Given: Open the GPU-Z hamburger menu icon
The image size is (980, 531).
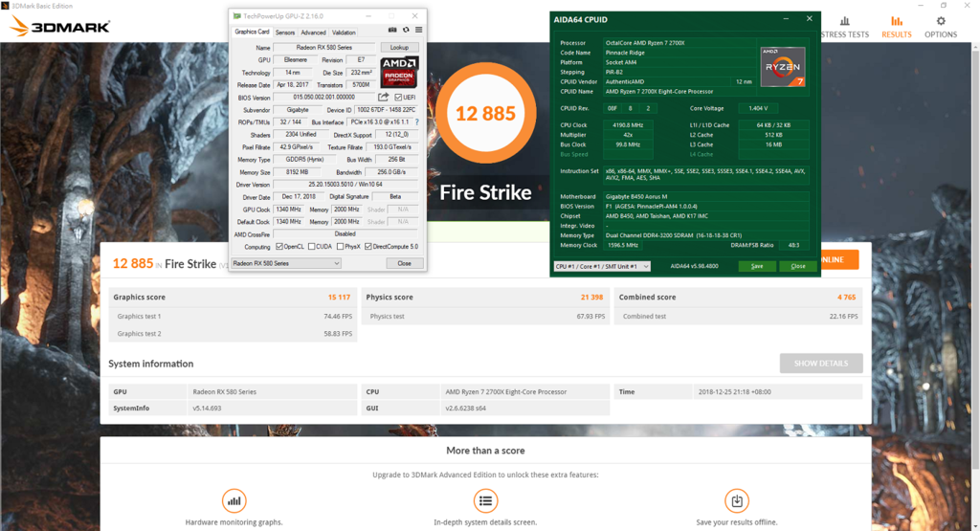Looking at the screenshot, I should click(x=419, y=30).
